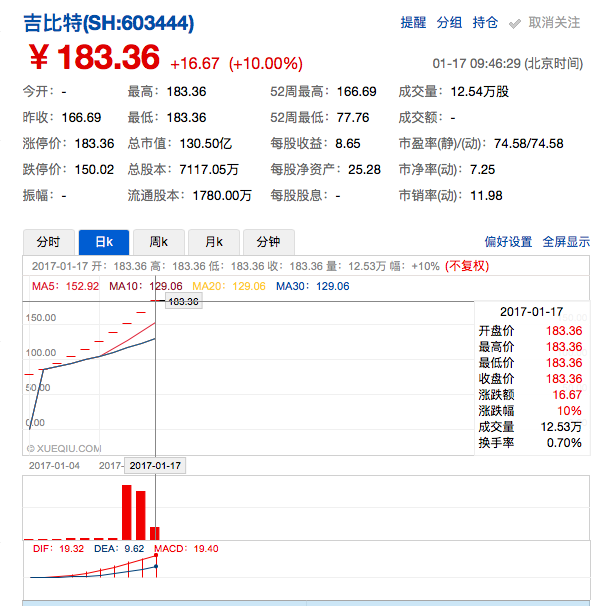Open the 分组 grouping link

click(x=449, y=23)
